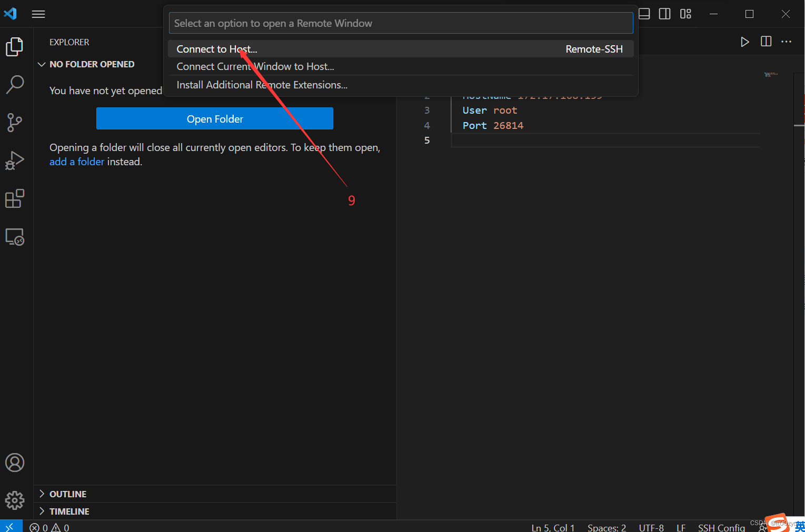This screenshot has height=532, width=805.
Task: Customize layout from title bar icon
Action: [x=685, y=14]
